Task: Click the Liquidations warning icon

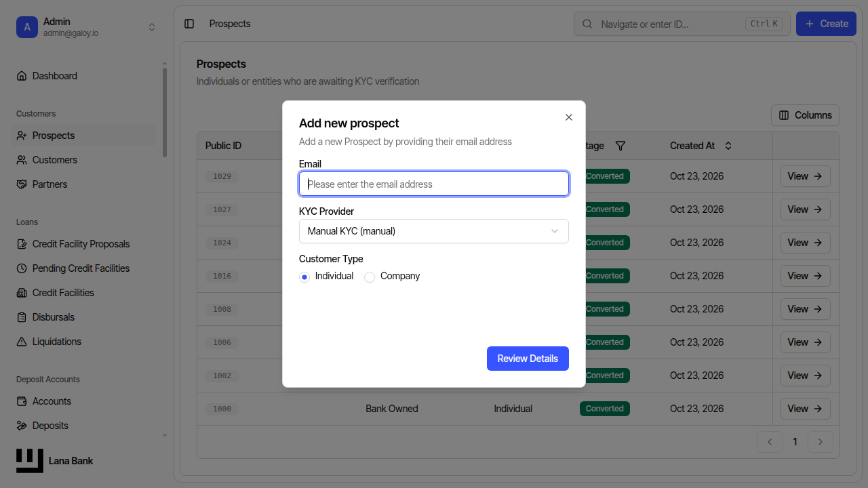Action: tap(22, 342)
